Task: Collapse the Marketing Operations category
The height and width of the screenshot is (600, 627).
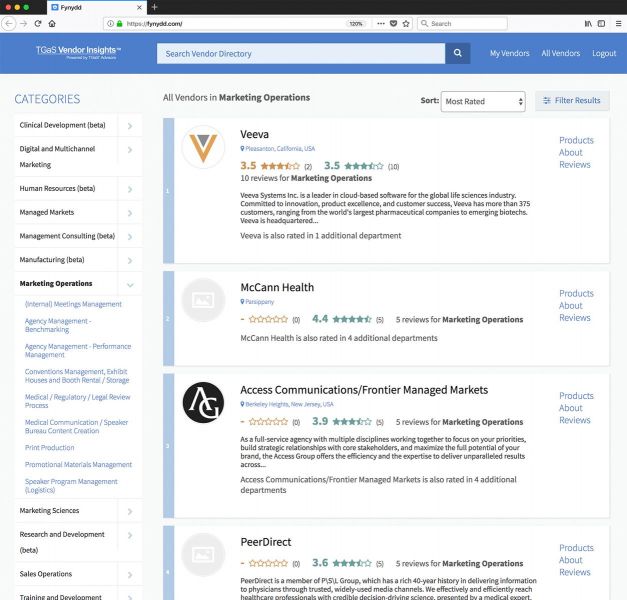Action: pos(130,284)
